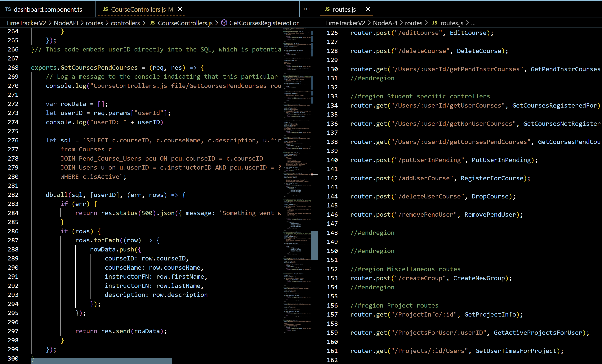Viewport: 602px width, 364px height.
Task: Open the left editor group's more actions menu
Action: pos(307,9)
